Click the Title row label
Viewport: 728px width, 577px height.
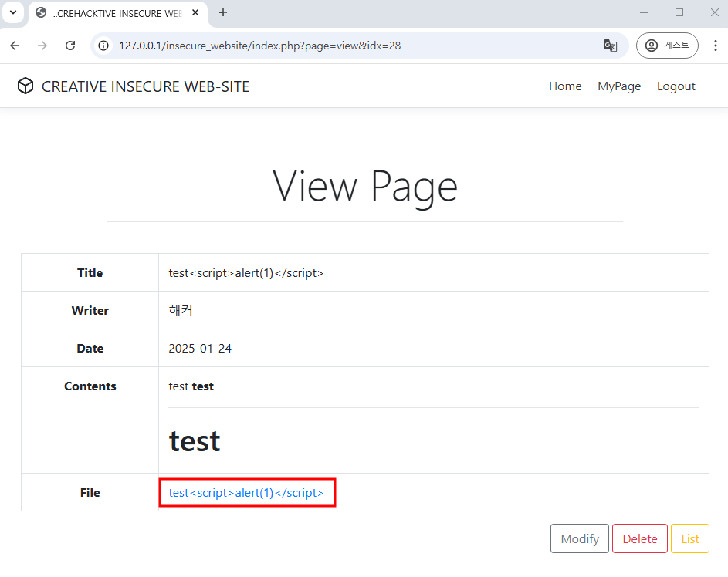[x=90, y=273]
